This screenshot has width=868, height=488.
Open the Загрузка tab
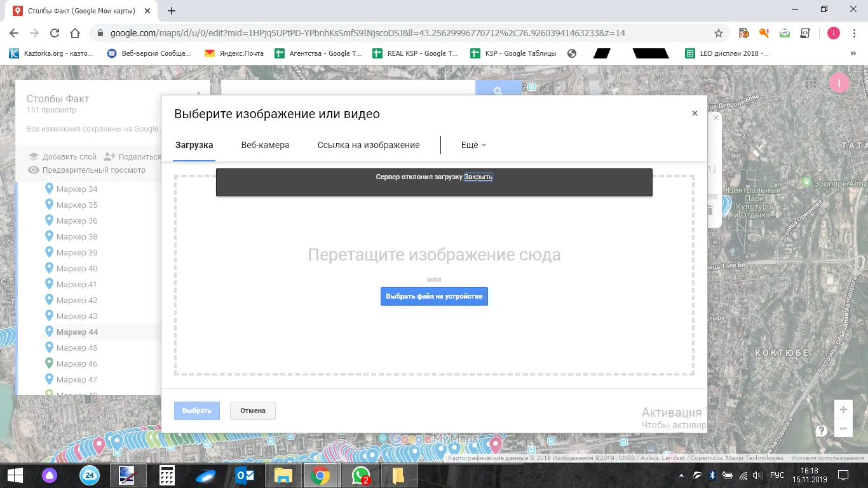[194, 145]
